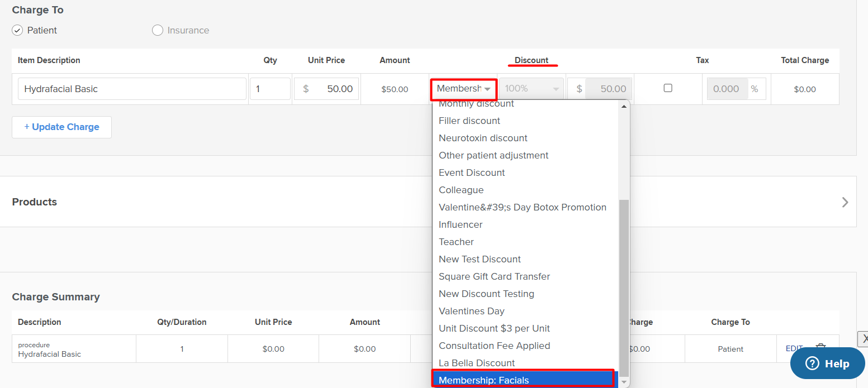Screen dimensions: 868x388
Task: Click the Charge Summary heading
Action: pos(56,297)
